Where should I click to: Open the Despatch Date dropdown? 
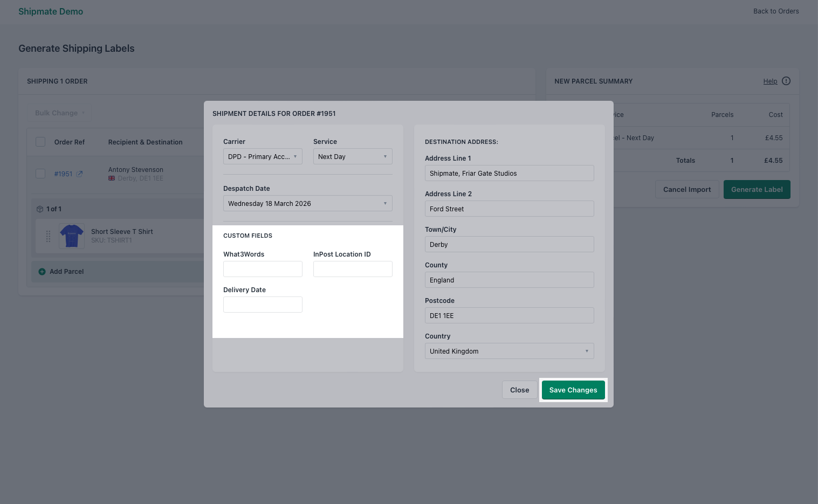click(x=307, y=203)
